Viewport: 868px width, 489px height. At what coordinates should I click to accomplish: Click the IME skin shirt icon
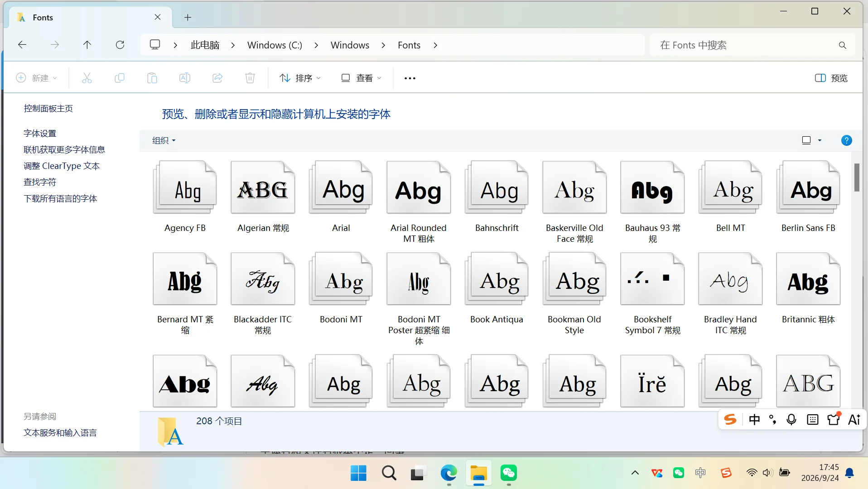click(834, 419)
